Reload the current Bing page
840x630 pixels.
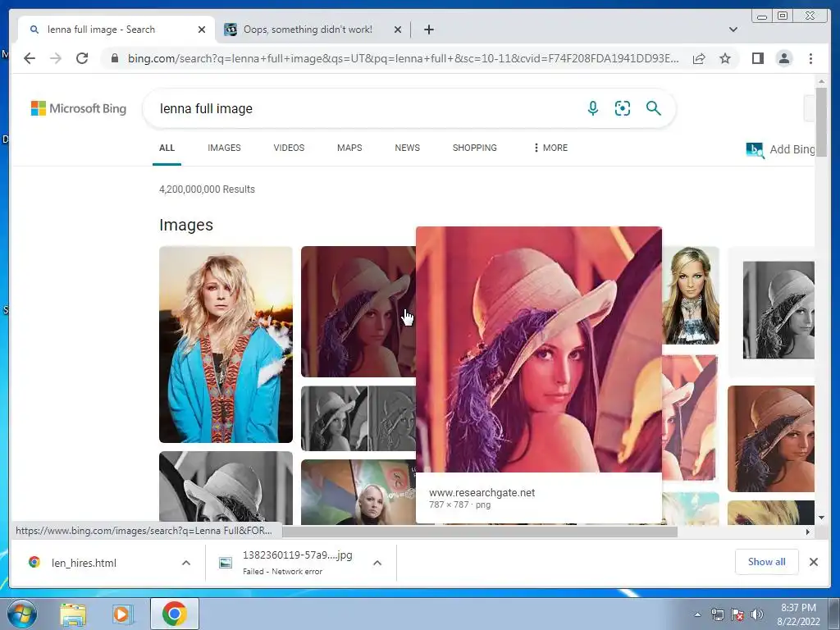coord(82,58)
